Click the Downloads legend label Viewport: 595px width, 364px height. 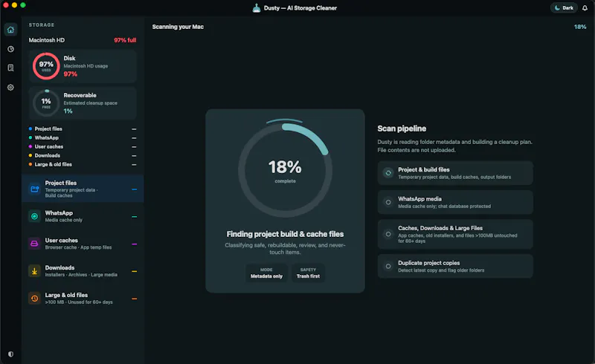48,155
